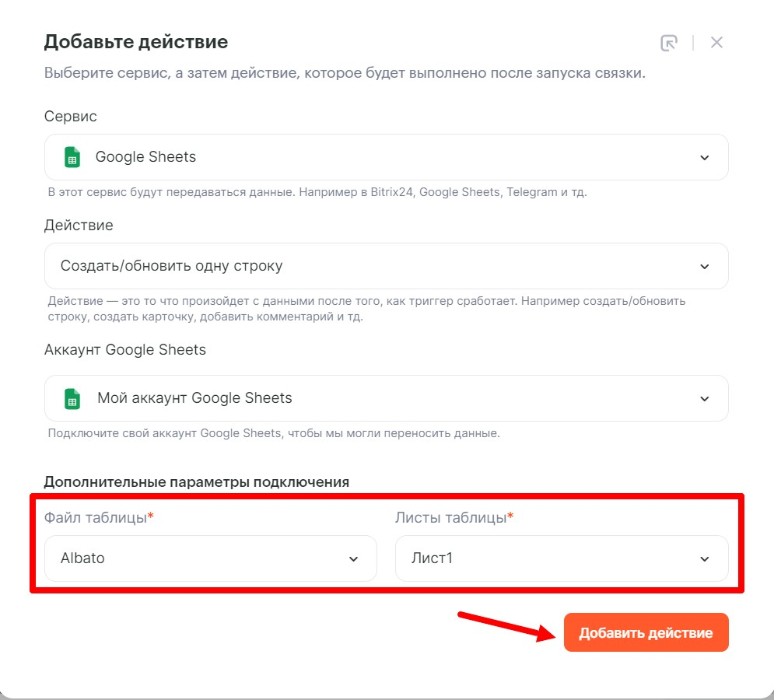Expand the Сервис dropdown chevron
774x700 pixels.
pyautogui.click(x=705, y=157)
